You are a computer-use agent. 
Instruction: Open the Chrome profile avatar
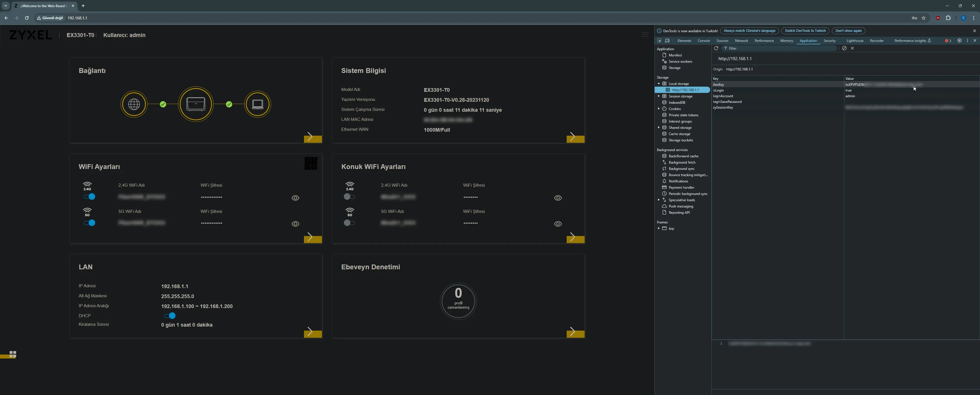coord(963,18)
